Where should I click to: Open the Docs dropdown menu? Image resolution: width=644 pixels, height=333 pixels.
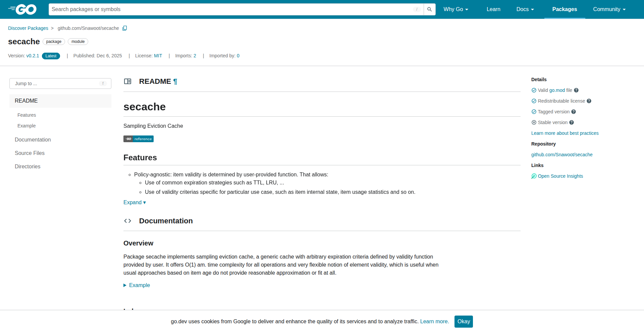tap(525, 9)
